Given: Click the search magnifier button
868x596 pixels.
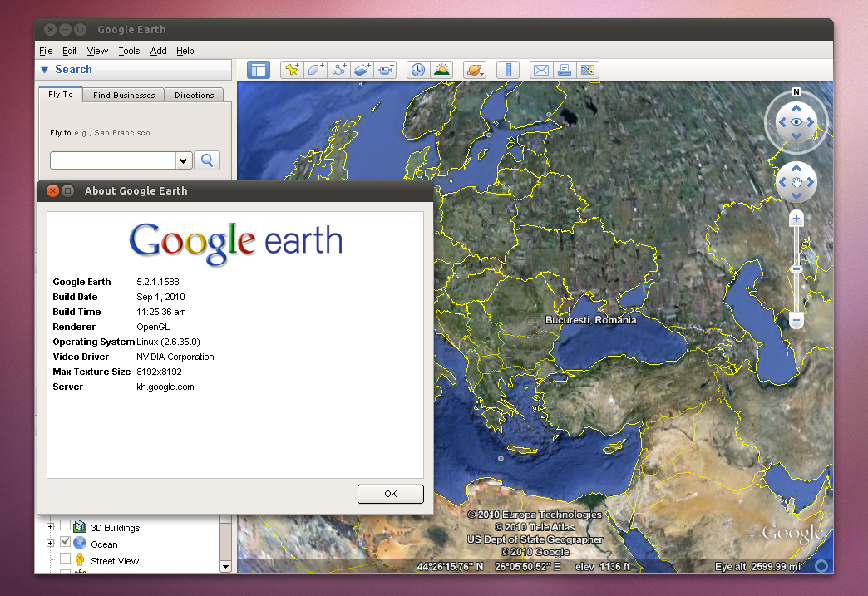Looking at the screenshot, I should tap(207, 160).
